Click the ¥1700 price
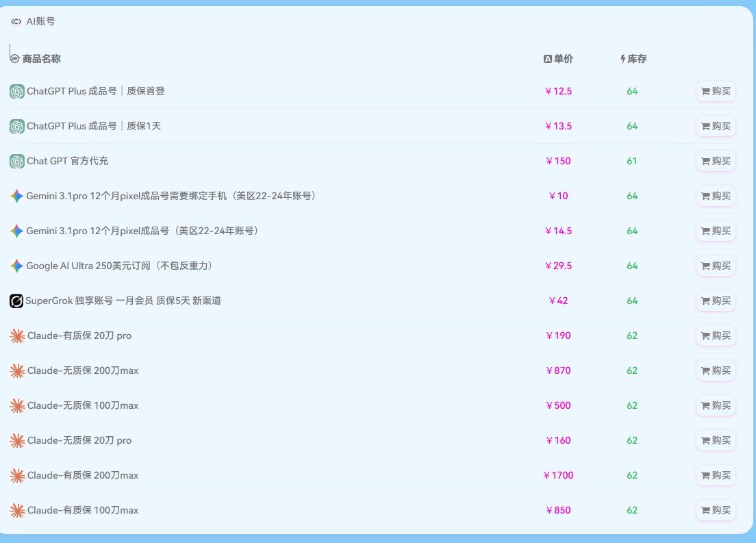Viewport: 756px width, 543px height. pos(558,475)
